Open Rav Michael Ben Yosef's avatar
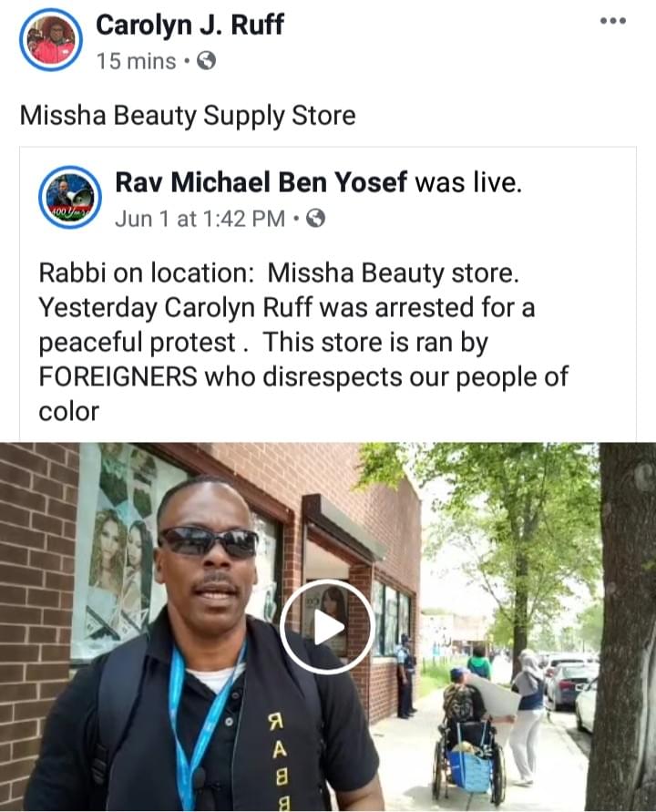The width and height of the screenshot is (656, 812). click(x=70, y=197)
